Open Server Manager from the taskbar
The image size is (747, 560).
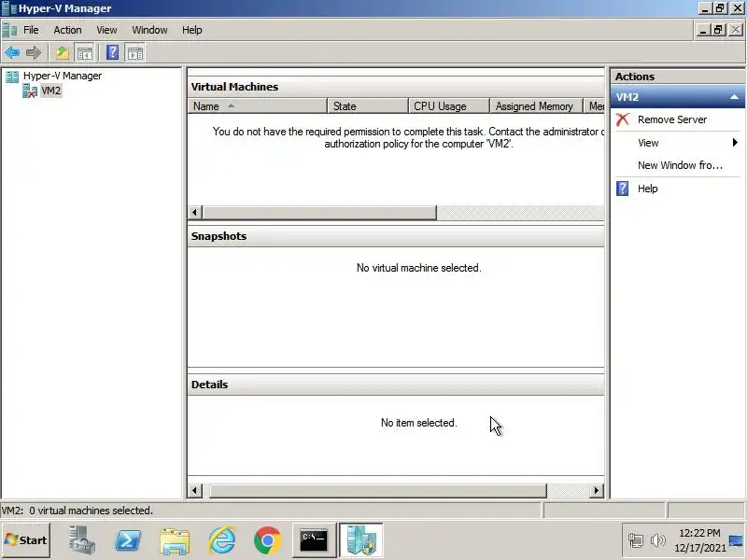(81, 540)
